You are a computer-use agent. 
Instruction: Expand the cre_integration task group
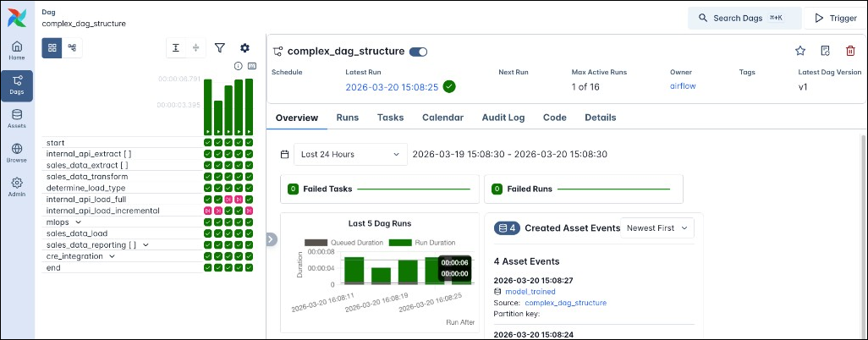click(x=112, y=256)
